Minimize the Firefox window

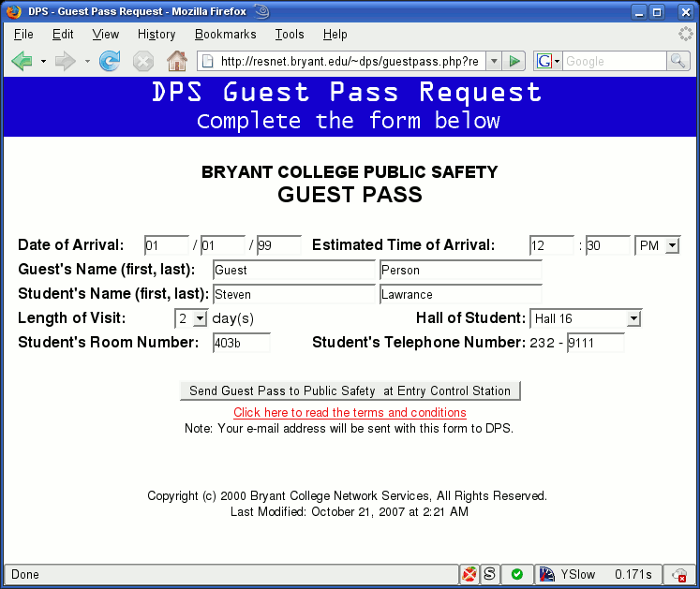pos(639,12)
